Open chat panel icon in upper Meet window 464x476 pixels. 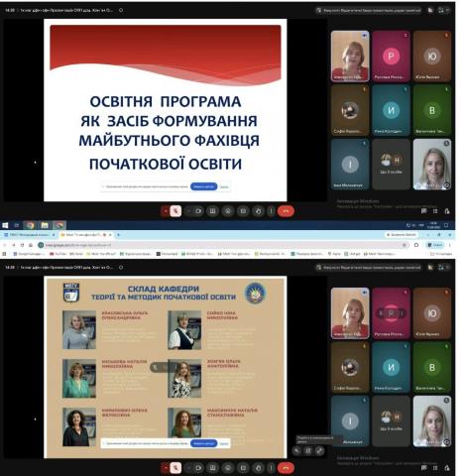coord(423,211)
